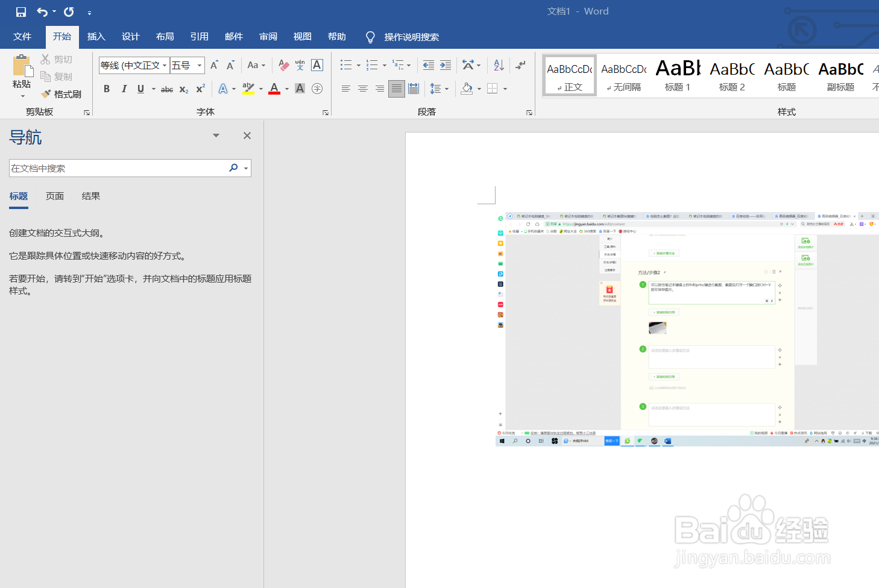Click the Undo arrow icon
The width and height of the screenshot is (879, 588).
(42, 12)
